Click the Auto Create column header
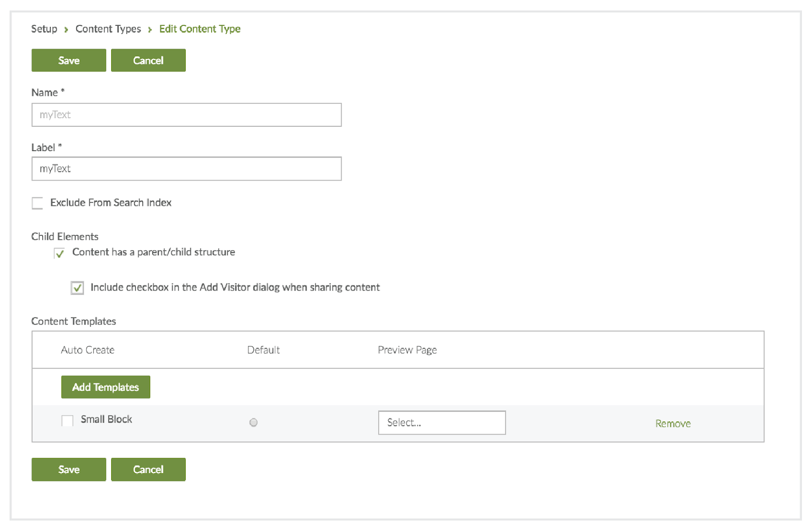 (x=88, y=350)
